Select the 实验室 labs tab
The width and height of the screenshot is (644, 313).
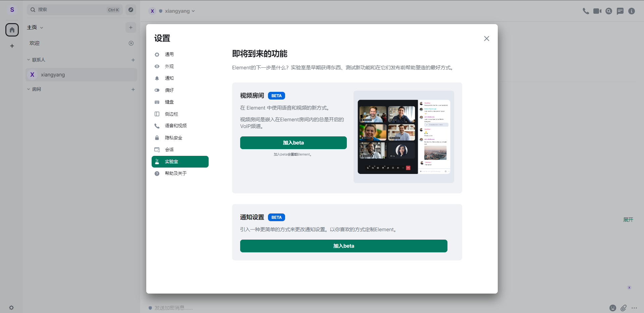pyautogui.click(x=180, y=162)
